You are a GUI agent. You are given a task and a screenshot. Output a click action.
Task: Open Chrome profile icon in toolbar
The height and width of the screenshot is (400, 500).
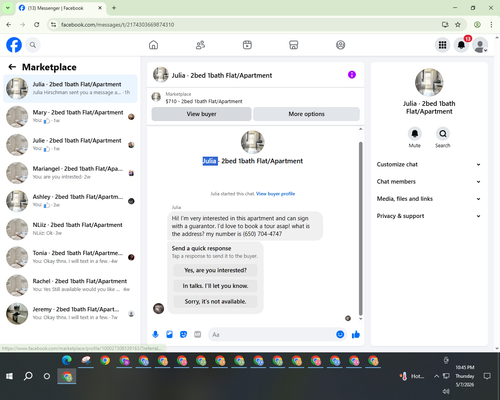477,24
